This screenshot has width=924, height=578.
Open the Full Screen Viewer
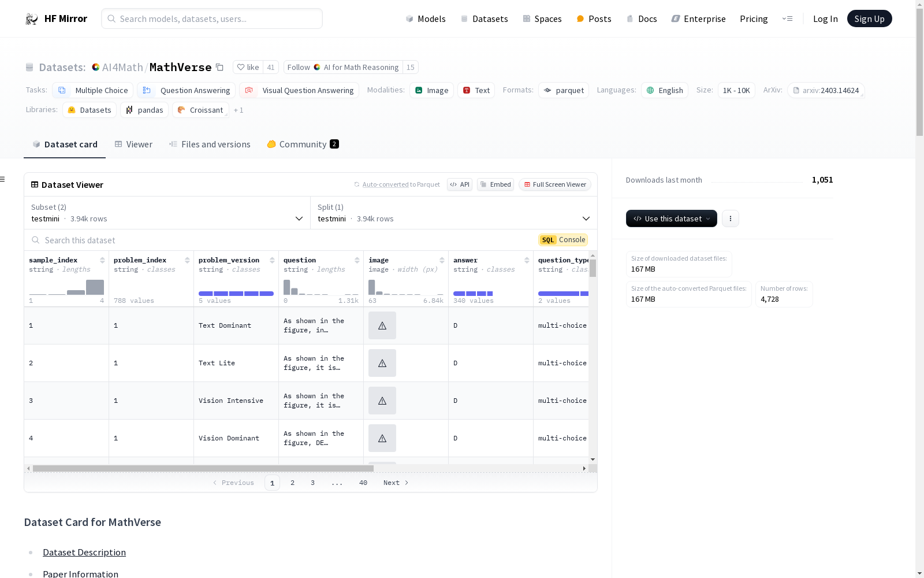coord(555,184)
